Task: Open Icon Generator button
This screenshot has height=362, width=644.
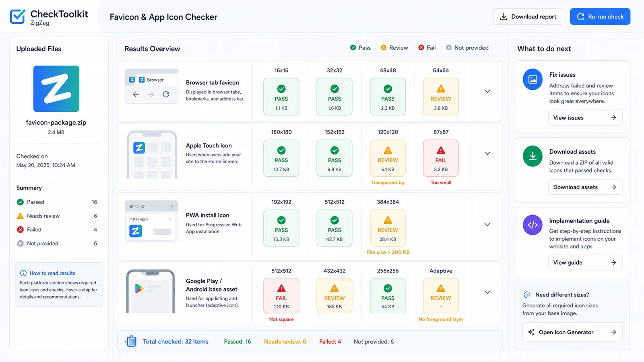Action: pyautogui.click(x=572, y=332)
